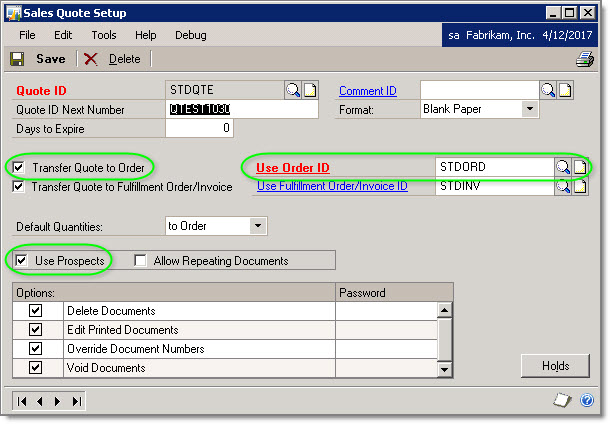Click the Days to Expire field
This screenshot has width=610, height=424.
coord(200,128)
